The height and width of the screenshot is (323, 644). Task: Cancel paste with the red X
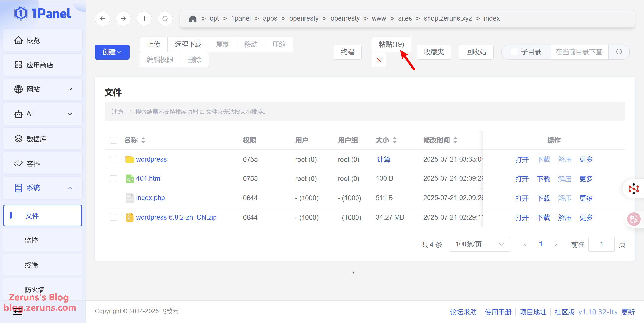point(379,60)
